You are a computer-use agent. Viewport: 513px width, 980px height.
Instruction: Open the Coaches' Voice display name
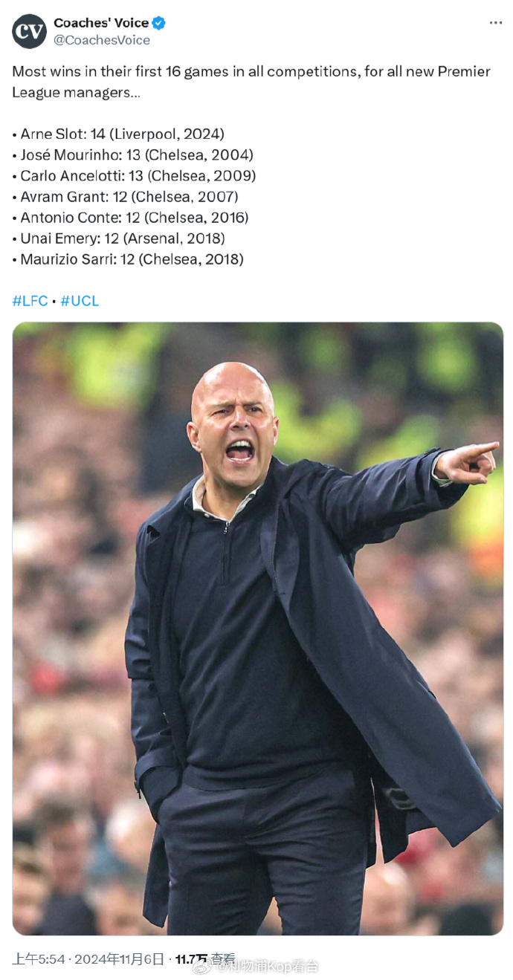click(101, 23)
